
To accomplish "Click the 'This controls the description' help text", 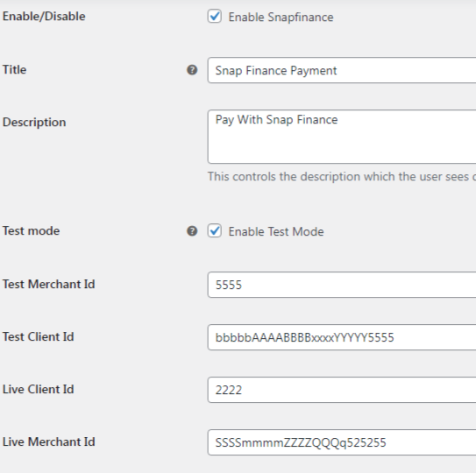I will tap(342, 177).
